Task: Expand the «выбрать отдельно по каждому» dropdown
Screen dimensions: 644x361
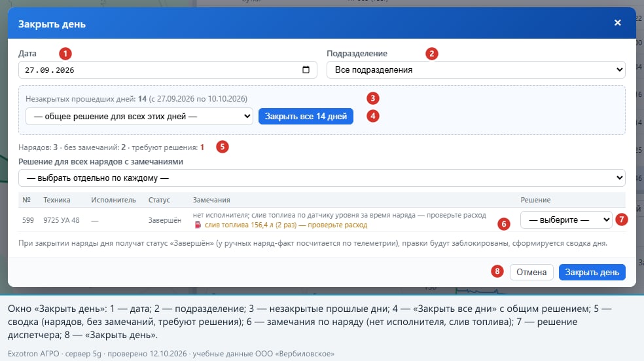Action: pyautogui.click(x=321, y=178)
